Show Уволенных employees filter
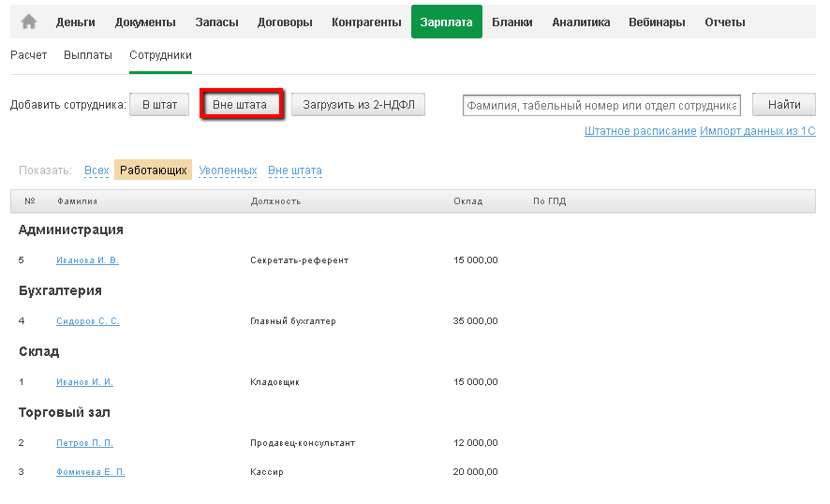This screenshot has height=504, width=830. [228, 170]
